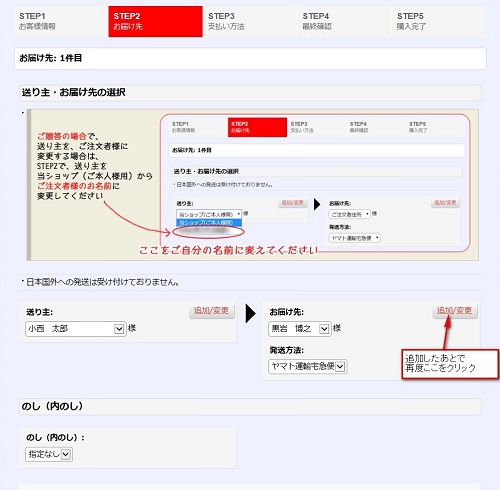Select the STEP2 お届け先 tab
The image size is (500, 490).
[x=155, y=21]
